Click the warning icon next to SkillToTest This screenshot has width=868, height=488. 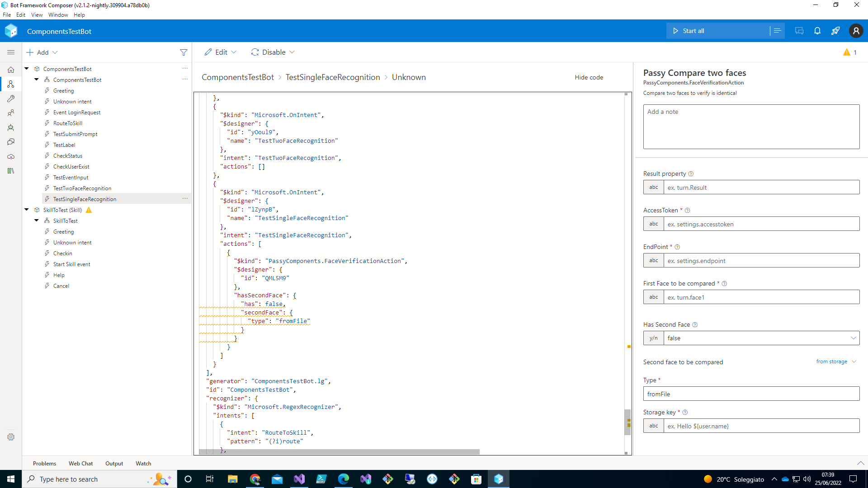coord(89,210)
